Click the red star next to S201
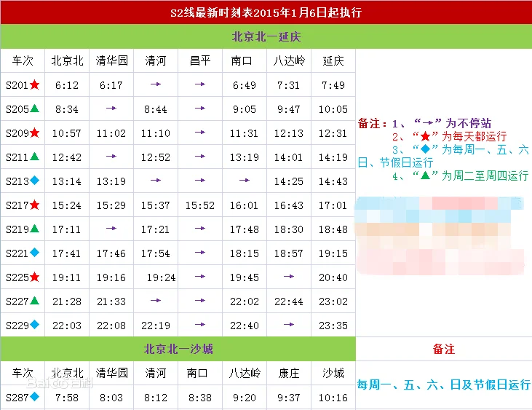The width and height of the screenshot is (532, 410). tap(35, 84)
